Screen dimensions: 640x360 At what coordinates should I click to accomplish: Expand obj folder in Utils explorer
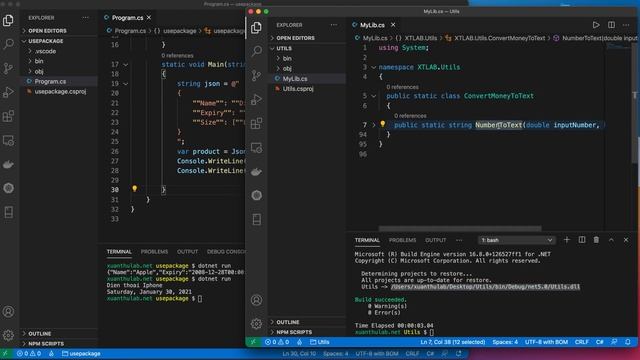307,69
